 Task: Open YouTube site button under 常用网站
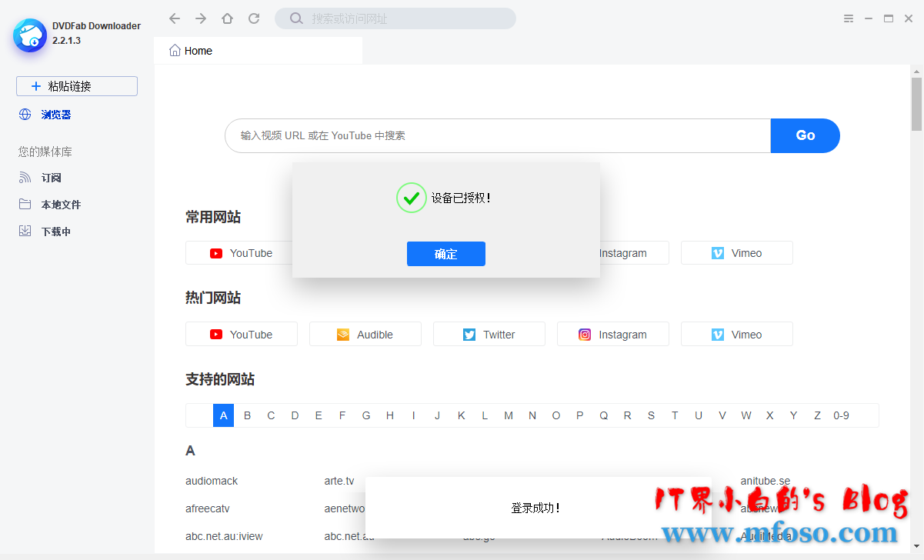tap(239, 253)
